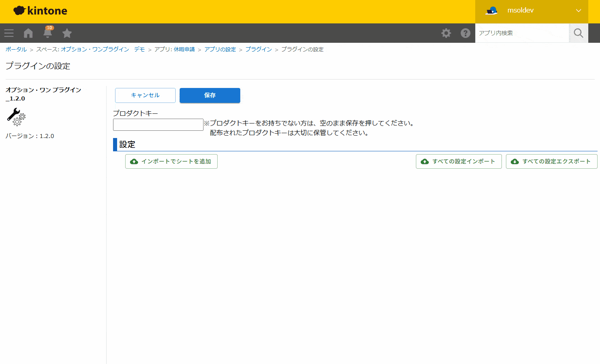Click the search magnifier icon
The height and width of the screenshot is (364, 600).
pyautogui.click(x=579, y=33)
